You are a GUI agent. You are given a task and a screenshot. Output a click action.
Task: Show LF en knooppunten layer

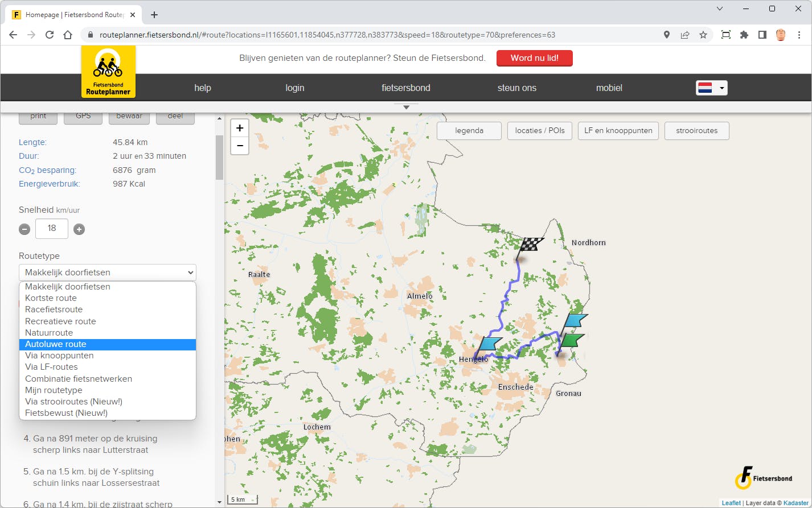618,130
